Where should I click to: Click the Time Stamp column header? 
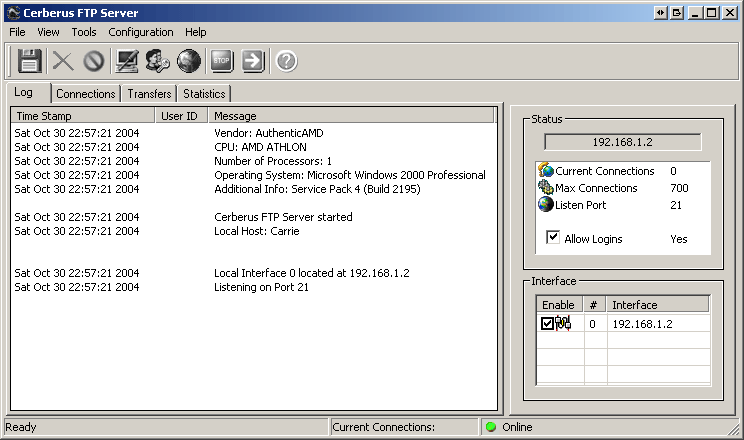[x=83, y=116]
